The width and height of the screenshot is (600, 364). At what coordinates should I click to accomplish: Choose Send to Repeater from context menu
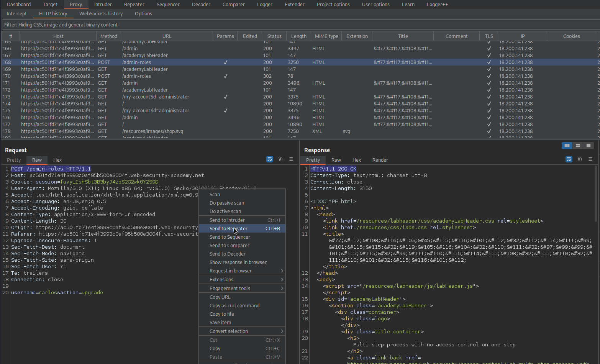242,229
